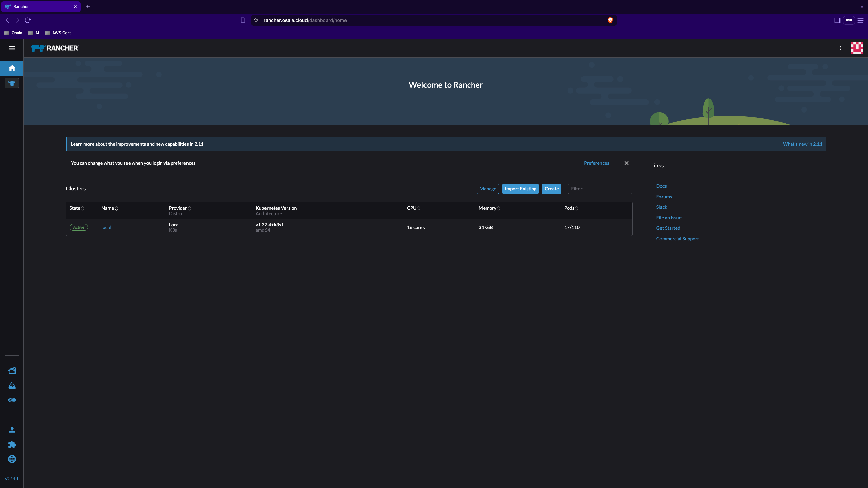Open a new browser tab
Screen dimensions: 868x488
(x=88, y=7)
